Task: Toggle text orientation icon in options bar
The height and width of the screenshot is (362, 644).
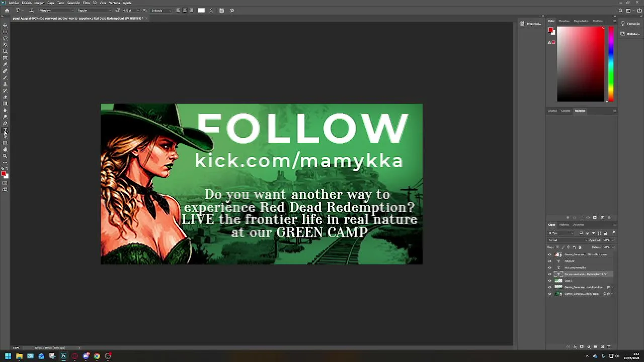Action: point(31,11)
